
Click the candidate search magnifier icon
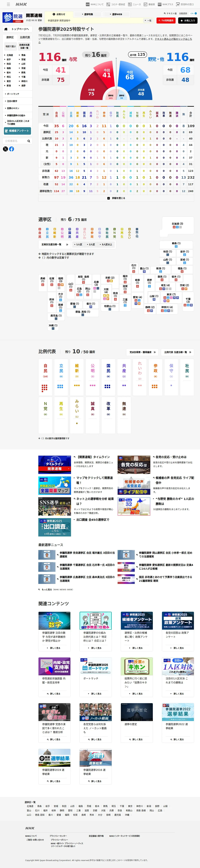(29, 141)
